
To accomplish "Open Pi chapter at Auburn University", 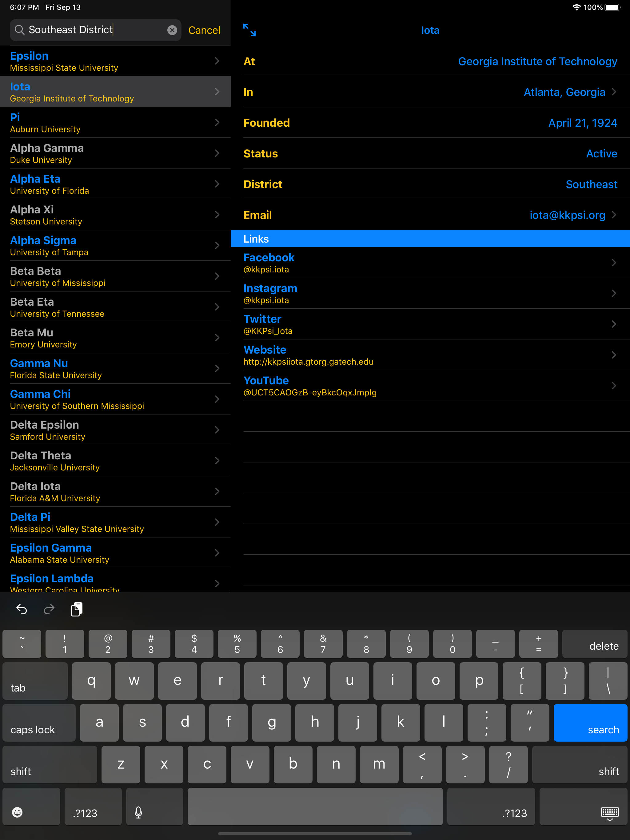I will [x=115, y=122].
